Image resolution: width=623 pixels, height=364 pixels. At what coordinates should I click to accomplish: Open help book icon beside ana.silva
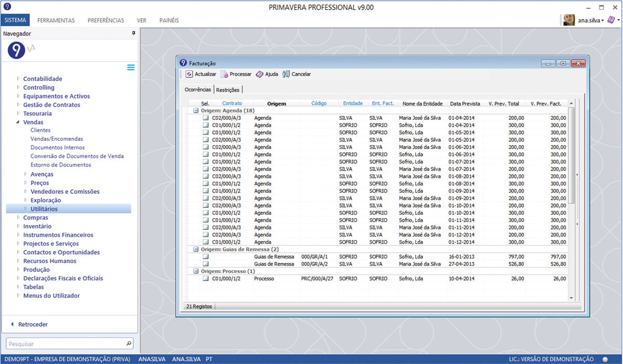coord(611,20)
